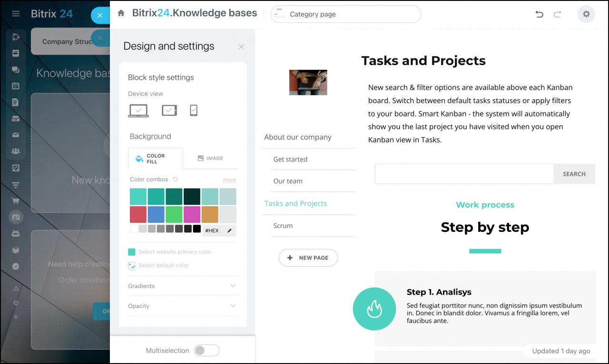The width and height of the screenshot is (609, 364).
Task: Toggle tablet device view
Action: 169,110
